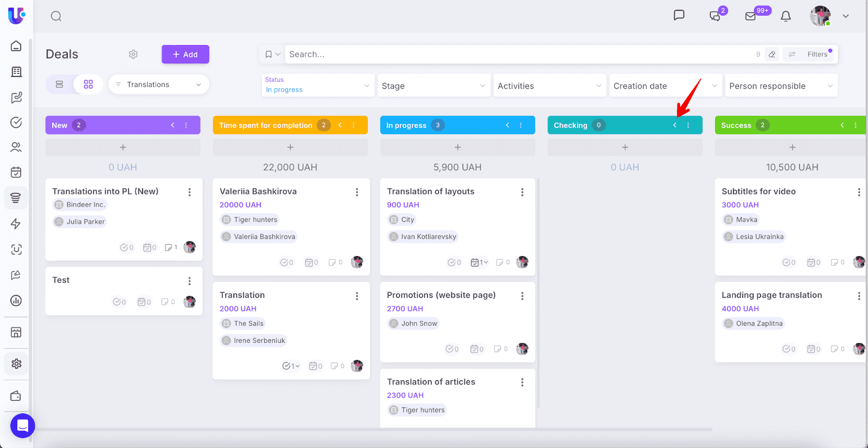868x448 pixels.
Task: Open the calendar icon in sidebar
Action: [16, 172]
